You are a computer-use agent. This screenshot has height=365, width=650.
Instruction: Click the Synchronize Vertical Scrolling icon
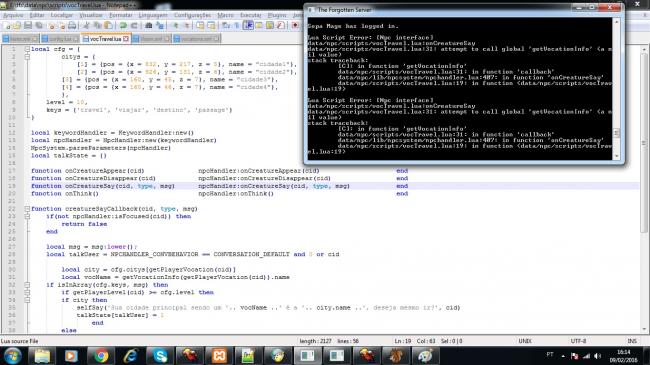click(x=200, y=26)
